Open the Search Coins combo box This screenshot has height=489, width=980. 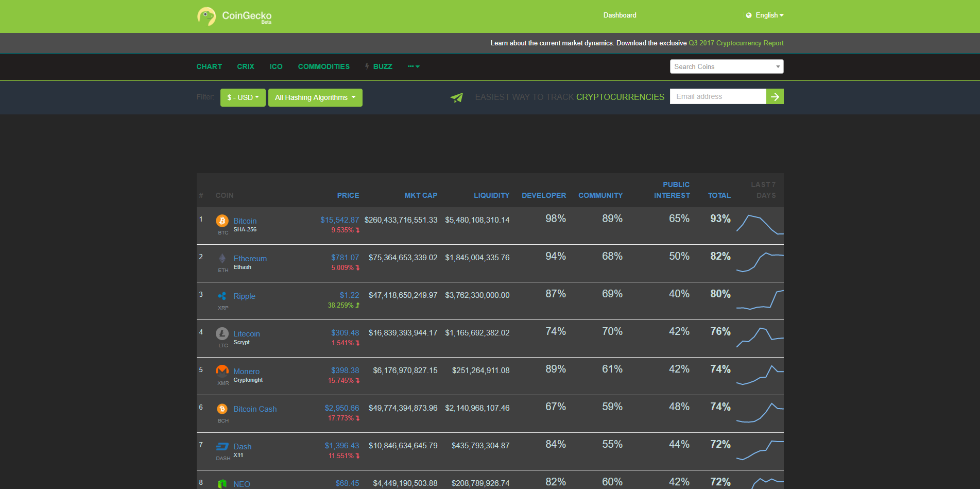pyautogui.click(x=727, y=66)
